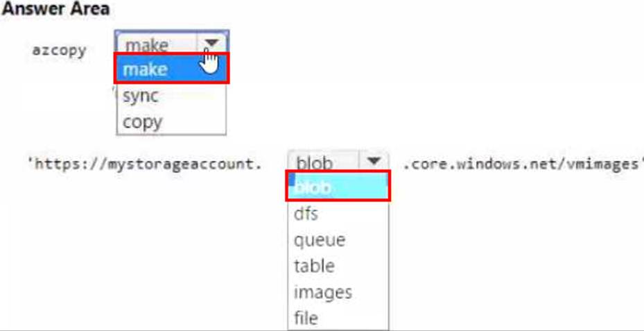Choose copy from the azcopy command list
This screenshot has width=644, height=331.
142,122
